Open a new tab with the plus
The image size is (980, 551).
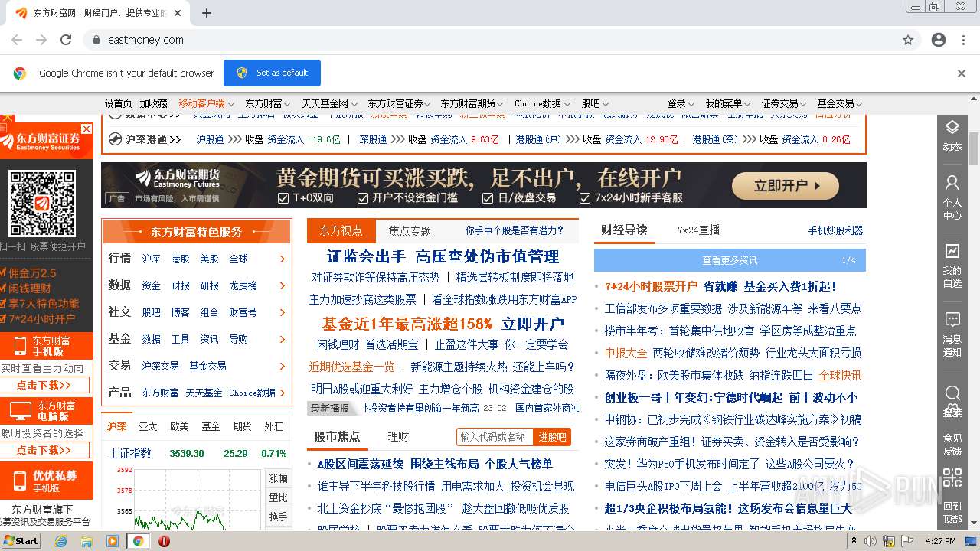click(x=207, y=13)
